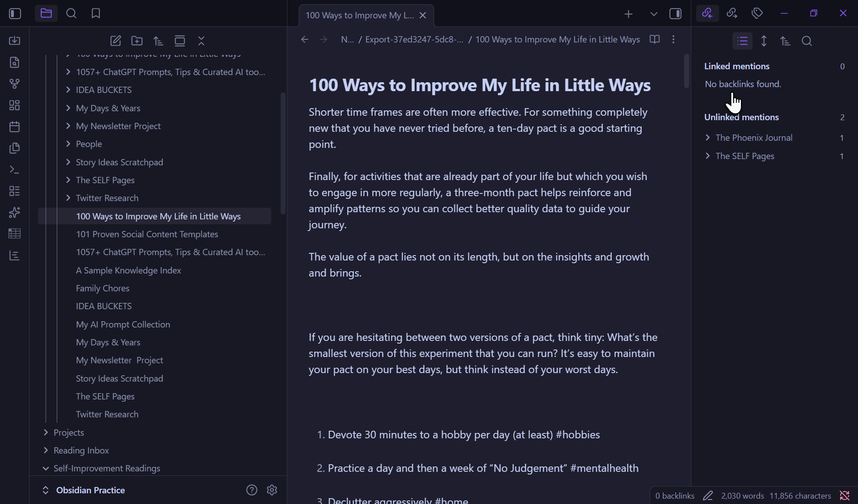Open command palette from ribbon
Viewport: 858px width, 504px height.
click(x=14, y=169)
